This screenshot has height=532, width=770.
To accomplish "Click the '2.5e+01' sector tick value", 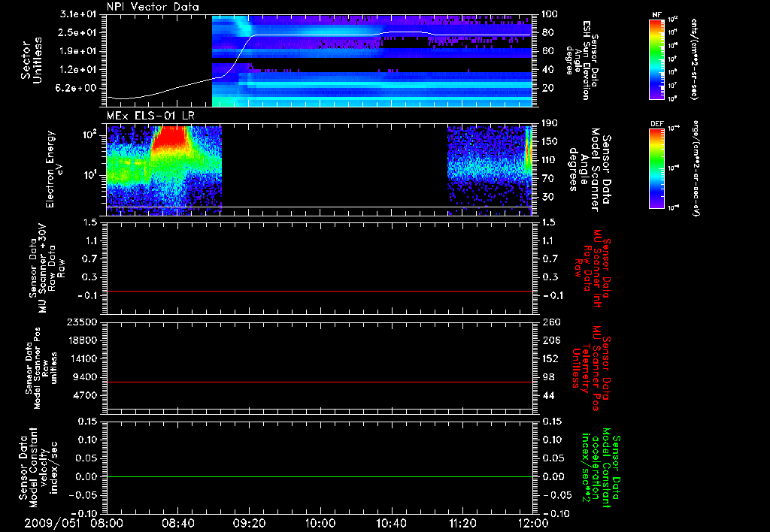I will [78, 32].
